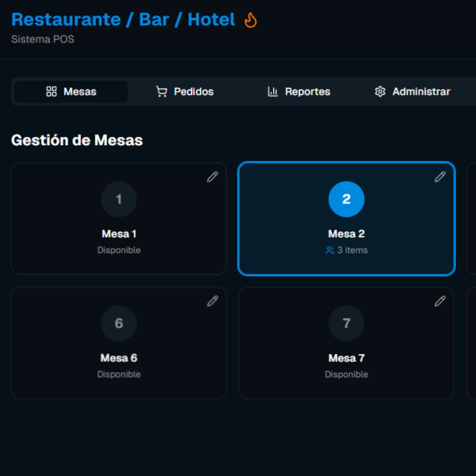Screen dimensions: 476x476
Task: Select the shopping cart icon for Pedidos
Action: coord(161,91)
